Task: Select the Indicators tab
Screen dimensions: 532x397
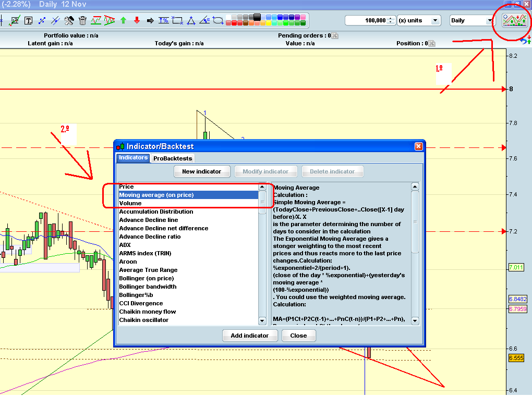Action: pyautogui.click(x=134, y=158)
